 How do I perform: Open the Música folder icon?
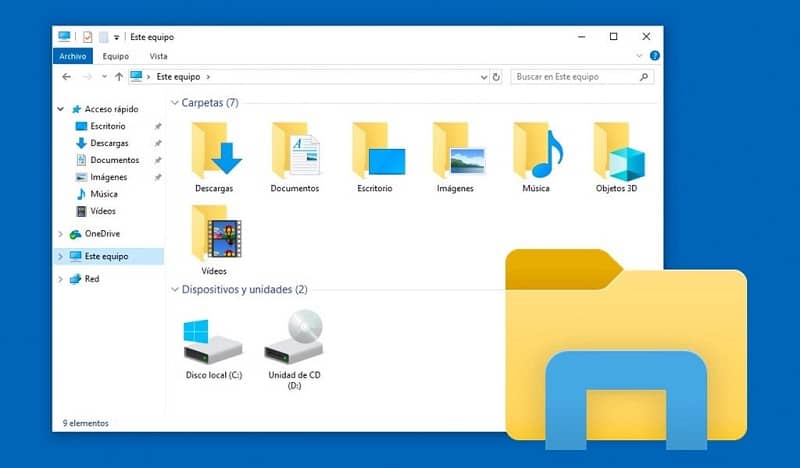pyautogui.click(x=538, y=151)
